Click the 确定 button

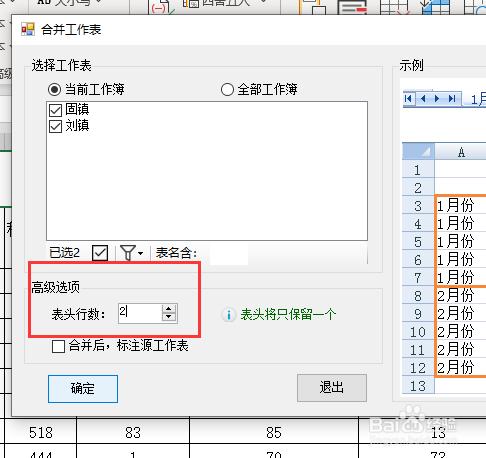[83, 389]
